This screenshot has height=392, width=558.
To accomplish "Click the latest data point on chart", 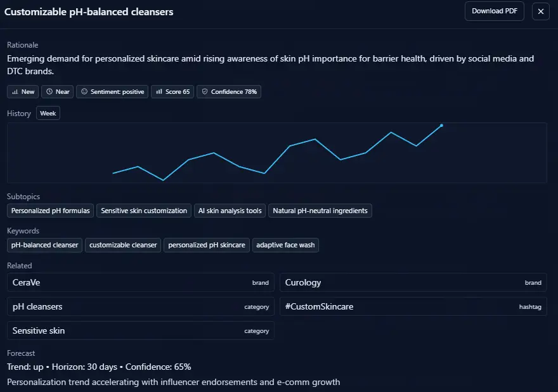I will [441, 126].
